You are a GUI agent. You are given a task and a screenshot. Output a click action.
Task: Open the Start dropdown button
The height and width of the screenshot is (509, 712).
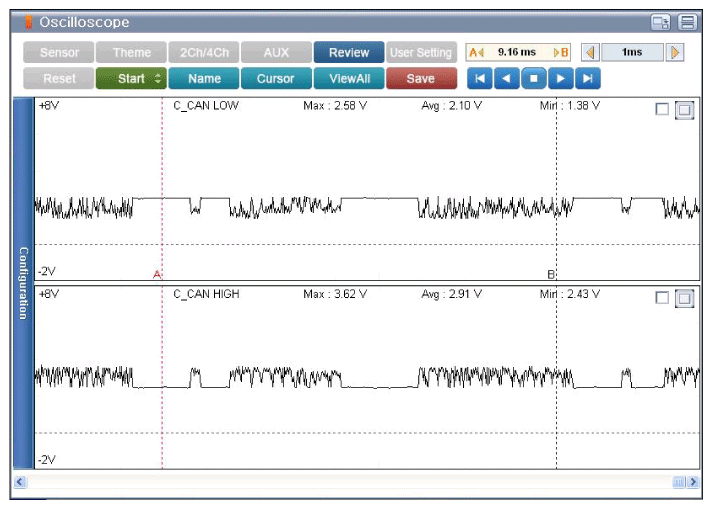pos(131,79)
